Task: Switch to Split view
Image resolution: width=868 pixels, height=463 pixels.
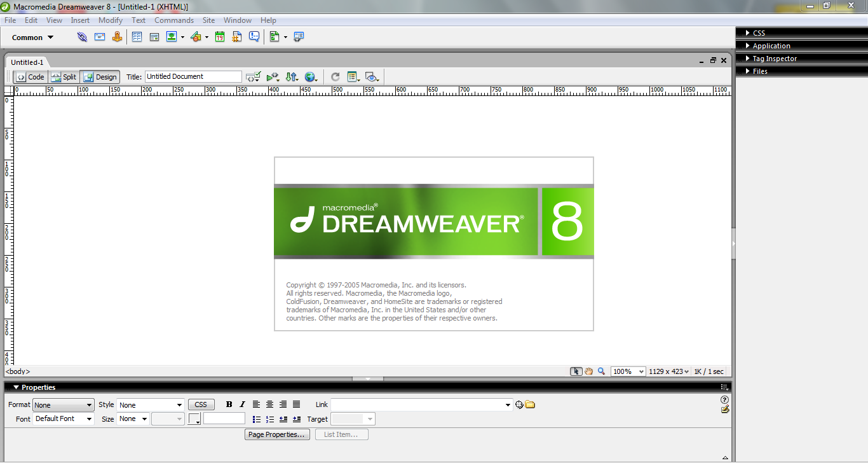Action: 64,77
